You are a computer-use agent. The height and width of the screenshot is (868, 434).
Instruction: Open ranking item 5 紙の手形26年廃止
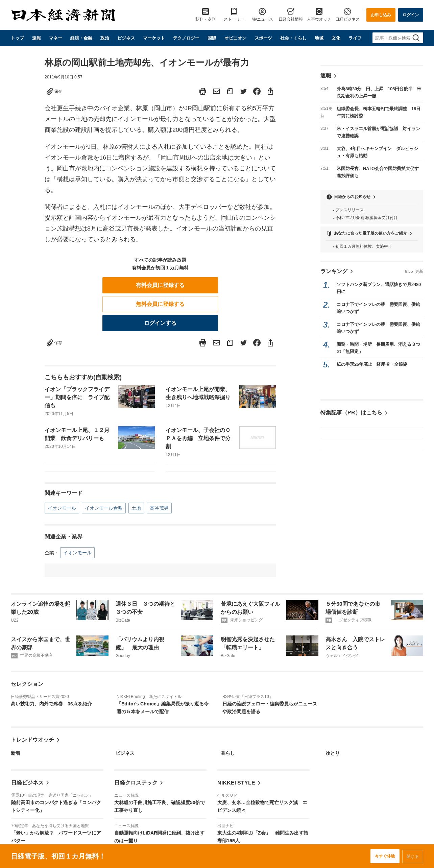pyautogui.click(x=372, y=364)
